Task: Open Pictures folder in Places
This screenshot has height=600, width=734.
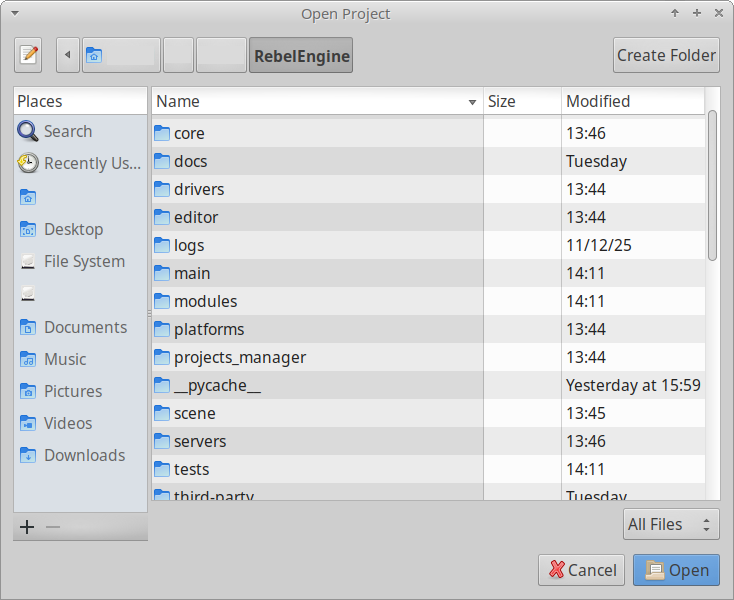Action: click(x=80, y=391)
